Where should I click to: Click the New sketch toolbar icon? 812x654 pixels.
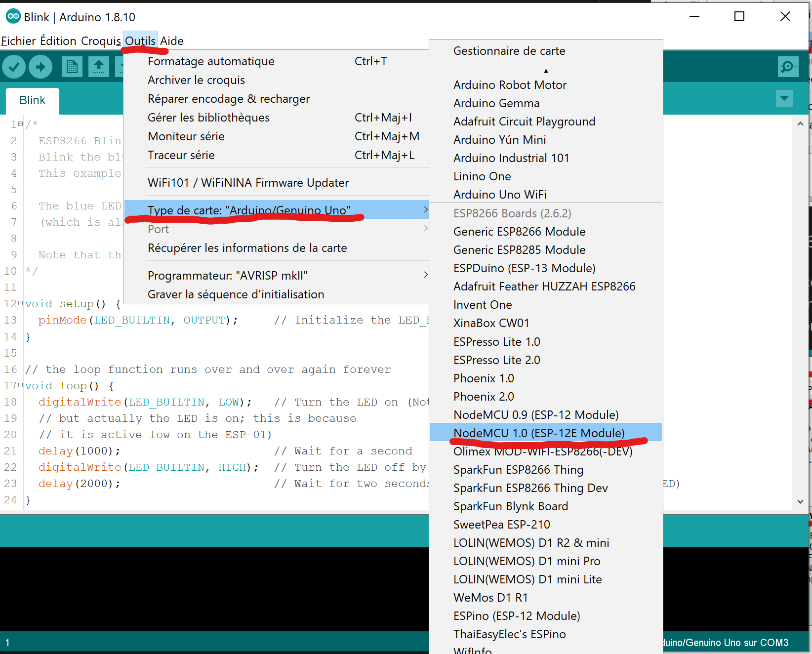pyautogui.click(x=72, y=67)
